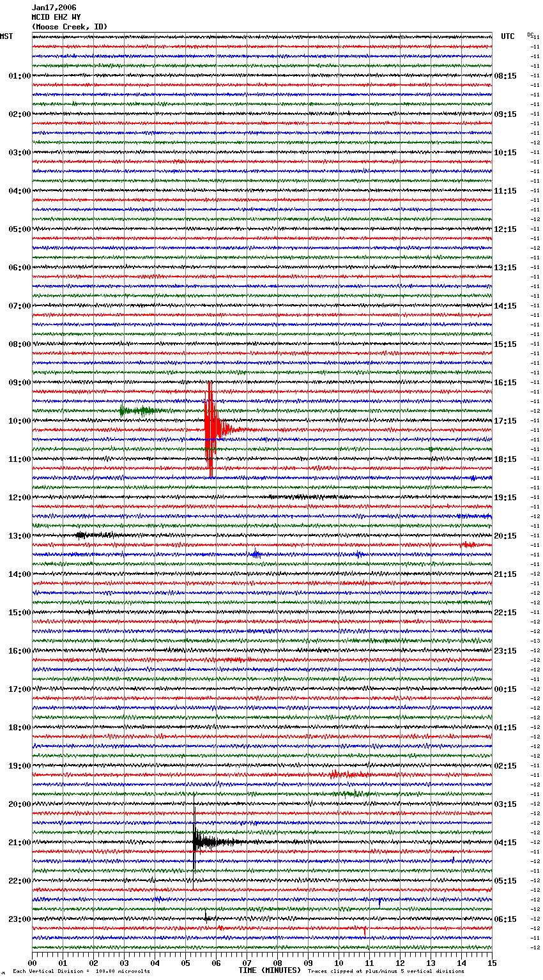Select the 20:00 MST time label

(19, 804)
